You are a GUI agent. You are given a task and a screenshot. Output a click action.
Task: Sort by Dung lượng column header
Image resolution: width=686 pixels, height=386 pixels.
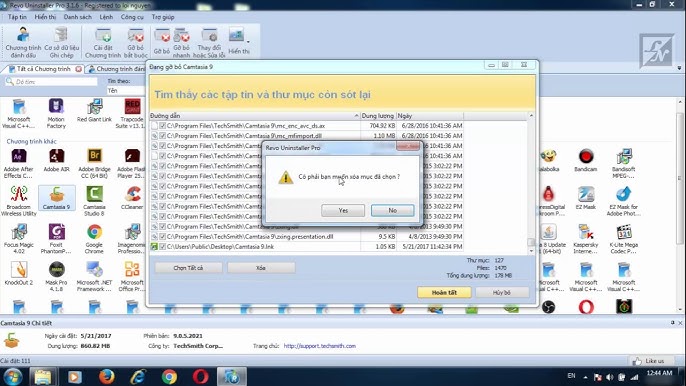(378, 116)
